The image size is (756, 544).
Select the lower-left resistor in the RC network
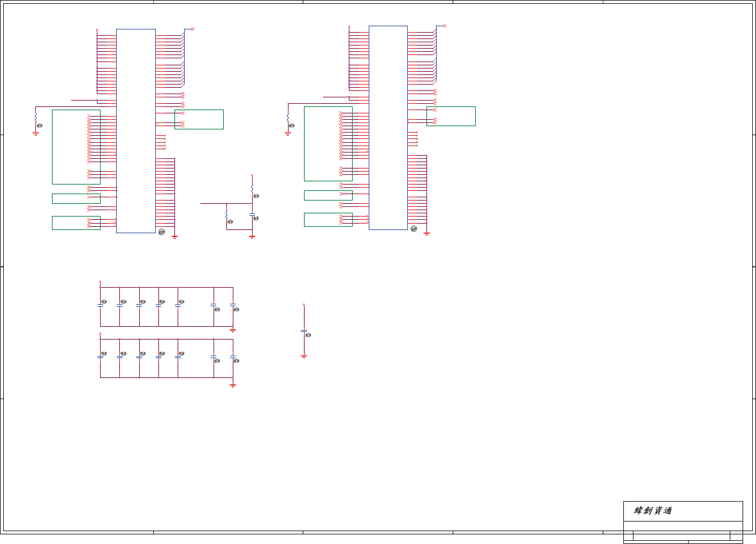(x=226, y=215)
